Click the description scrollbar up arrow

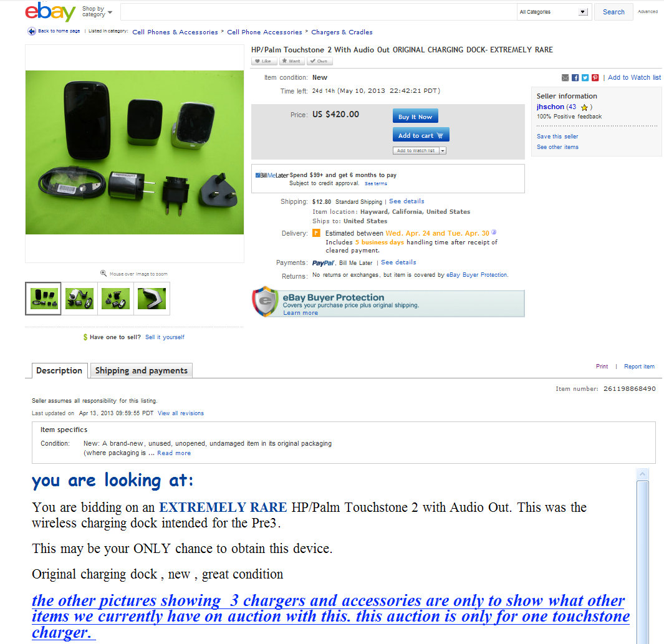pos(642,474)
